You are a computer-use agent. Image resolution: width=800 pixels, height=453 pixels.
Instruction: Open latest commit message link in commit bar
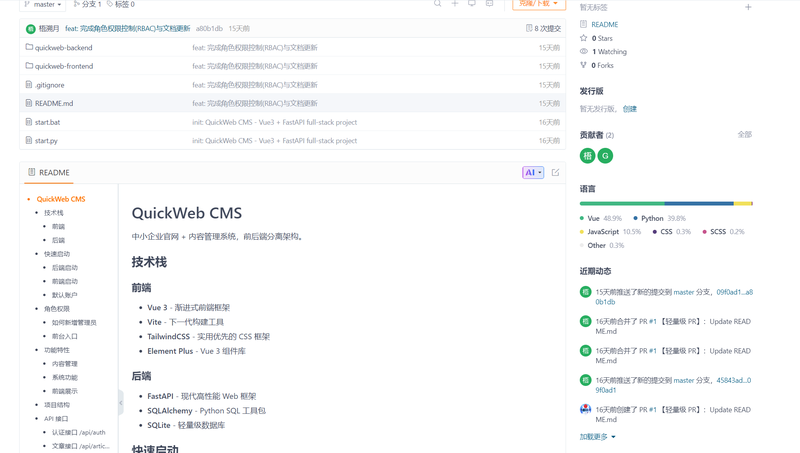click(128, 29)
